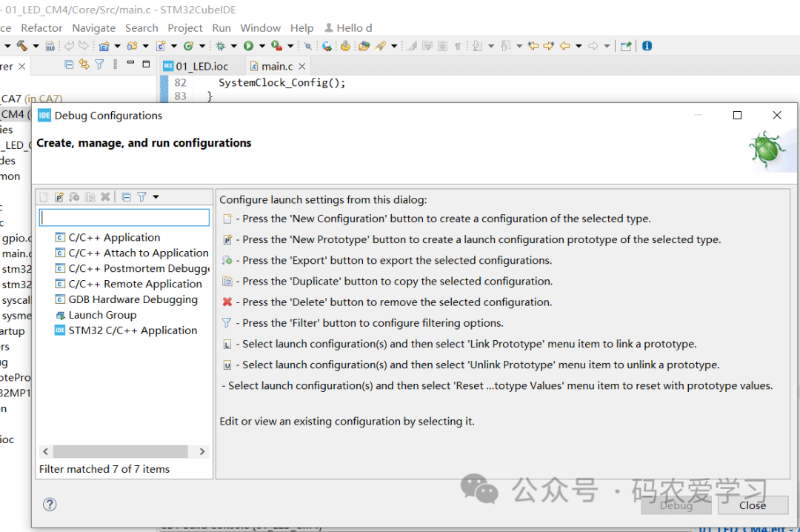Open the Run launch history dropdown arrow
800x532 pixels.
[262, 46]
